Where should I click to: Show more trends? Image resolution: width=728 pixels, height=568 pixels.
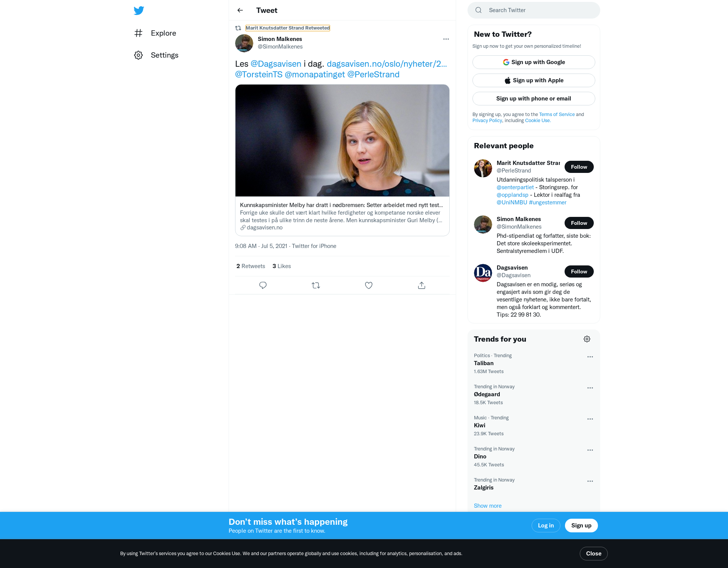tap(488, 506)
